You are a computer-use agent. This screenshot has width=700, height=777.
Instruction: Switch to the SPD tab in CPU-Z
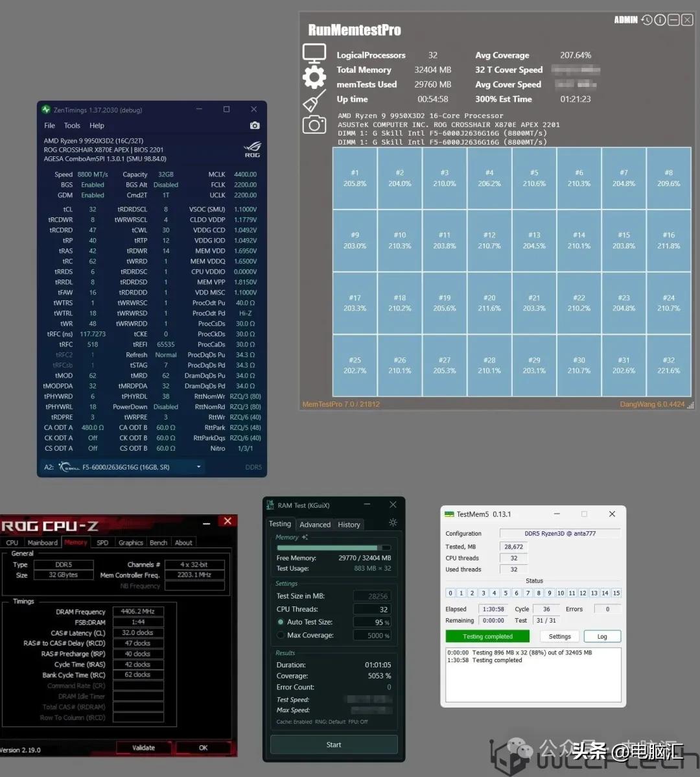(102, 542)
